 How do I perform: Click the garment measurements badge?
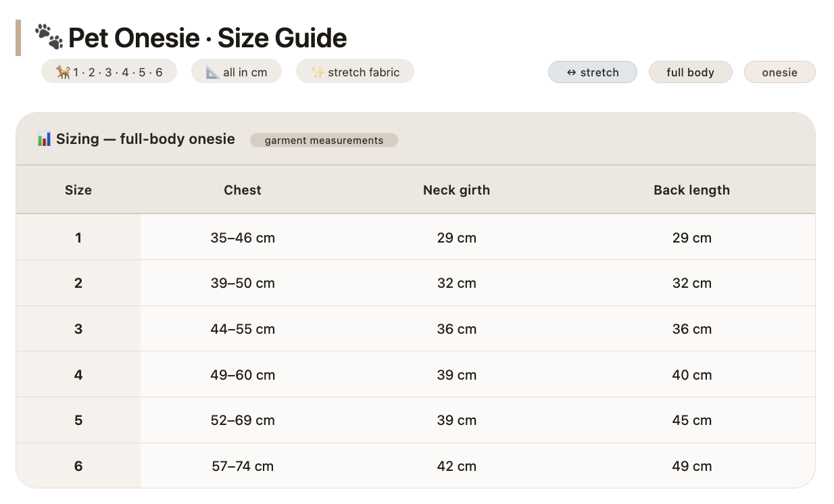(x=324, y=141)
